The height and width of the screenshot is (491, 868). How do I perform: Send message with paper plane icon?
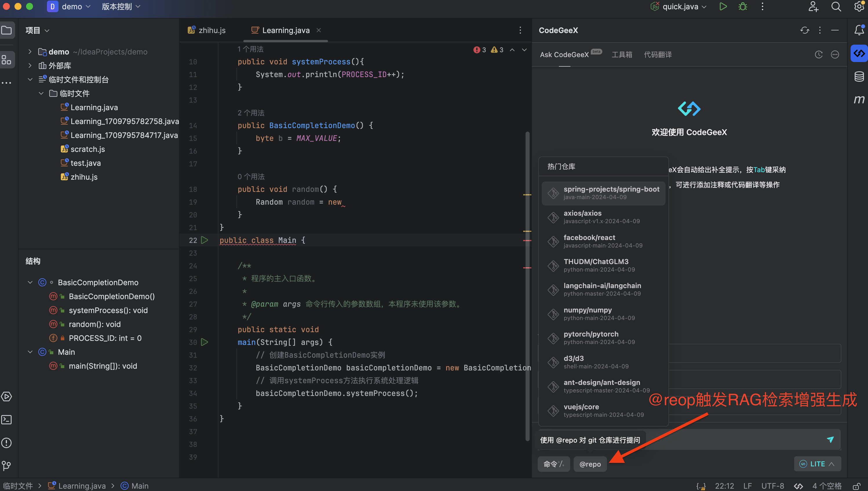(830, 439)
